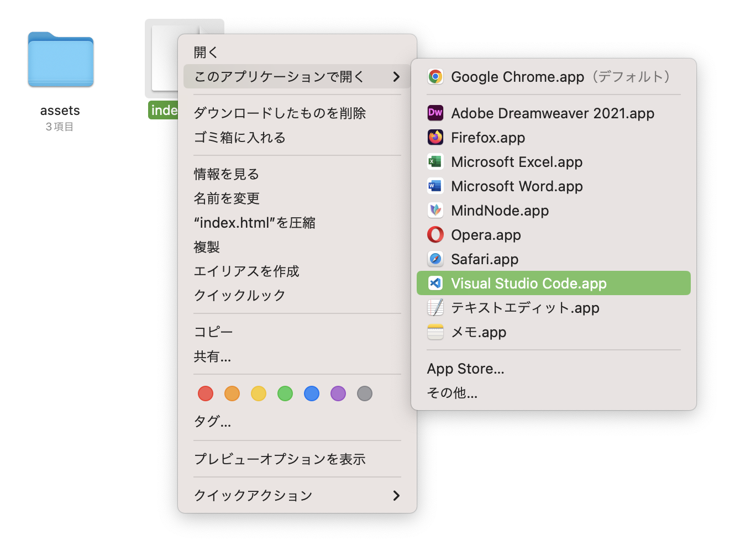Click the Firefox app icon
Viewport: 756px width, 556px height.
point(435,138)
